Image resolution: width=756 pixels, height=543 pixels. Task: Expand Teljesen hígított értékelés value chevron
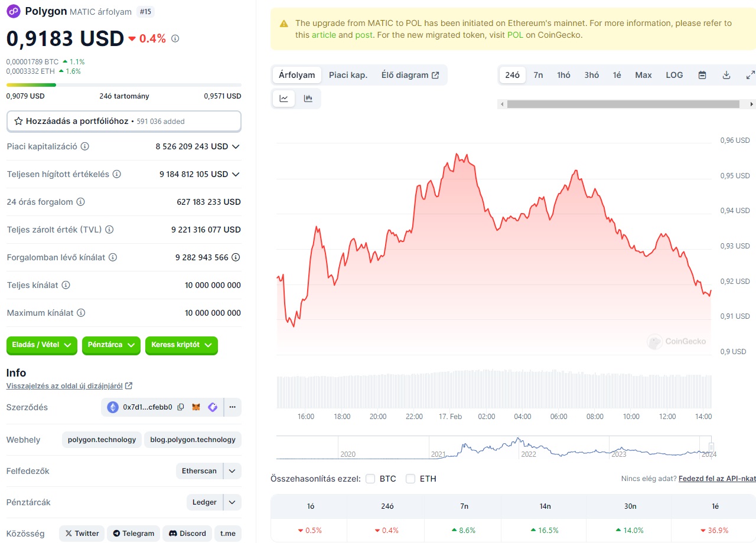[236, 174]
